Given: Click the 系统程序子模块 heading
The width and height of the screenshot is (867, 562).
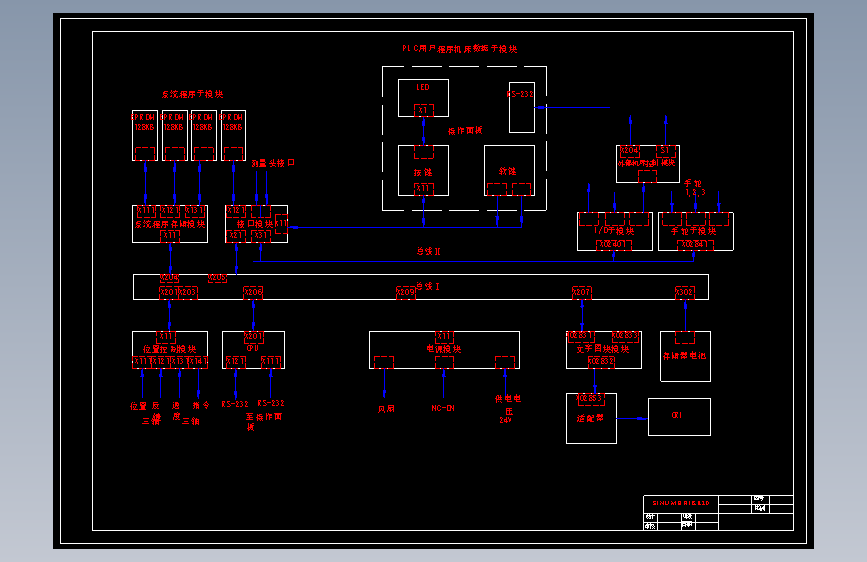Looking at the screenshot, I should tap(192, 94).
